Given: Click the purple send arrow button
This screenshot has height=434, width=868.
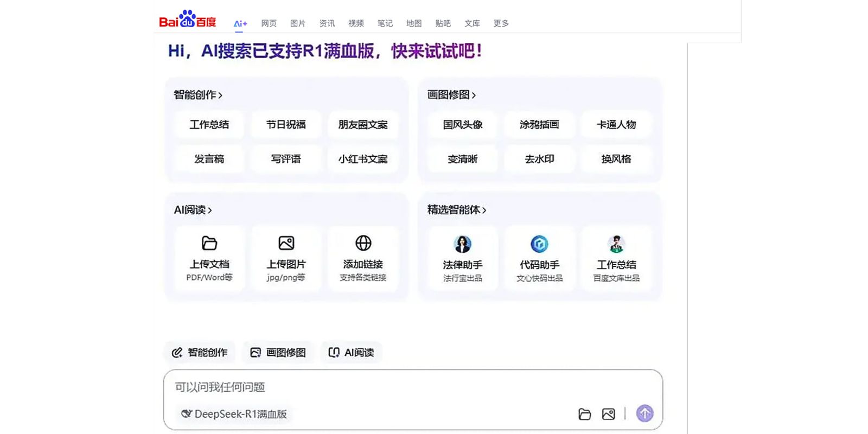Looking at the screenshot, I should click(644, 413).
